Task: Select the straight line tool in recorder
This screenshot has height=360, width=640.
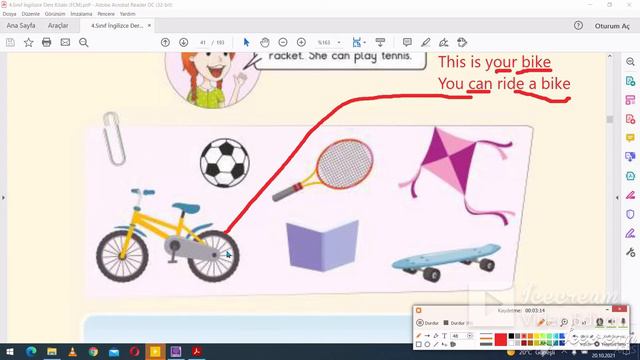Action: click(436, 344)
